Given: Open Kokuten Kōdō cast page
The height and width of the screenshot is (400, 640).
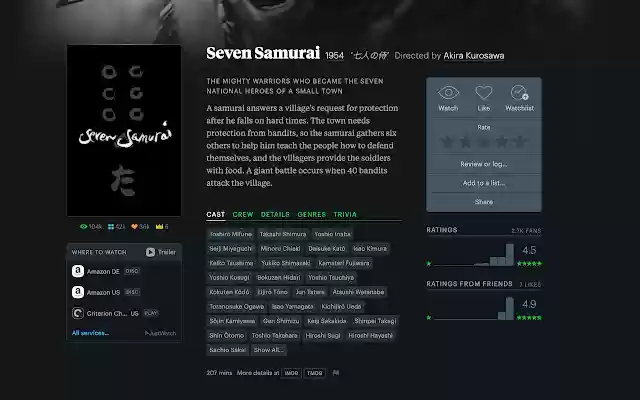Looking at the screenshot, I should tap(229, 292).
